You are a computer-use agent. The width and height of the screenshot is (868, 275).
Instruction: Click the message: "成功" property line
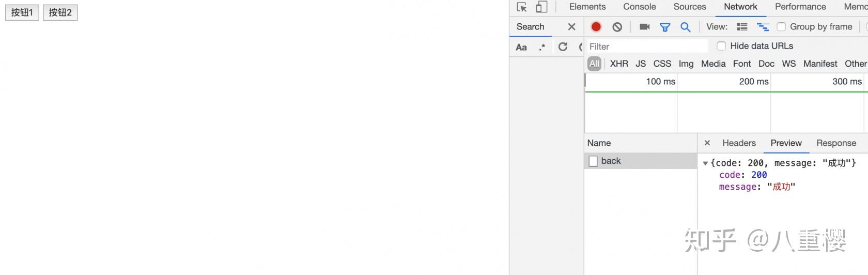point(757,187)
